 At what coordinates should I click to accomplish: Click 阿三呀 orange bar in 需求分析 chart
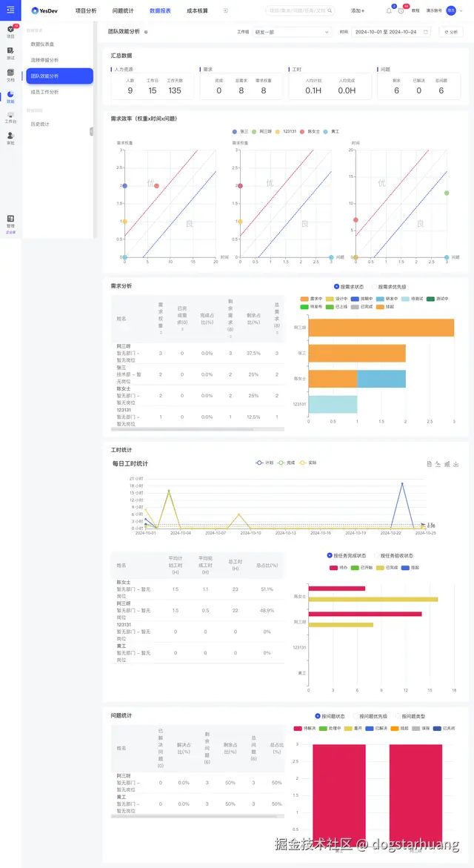(x=381, y=328)
